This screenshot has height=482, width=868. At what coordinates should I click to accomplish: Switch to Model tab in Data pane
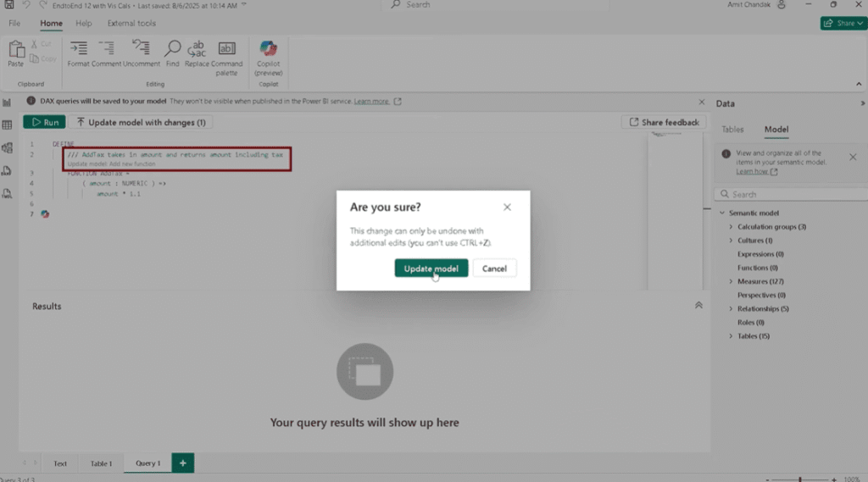[x=776, y=129]
